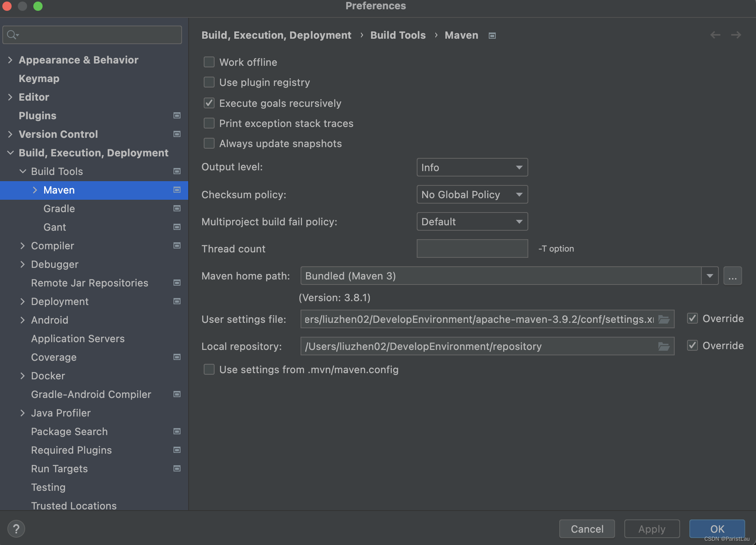Toggle Override for User settings file
The image size is (756, 545).
[x=692, y=319]
